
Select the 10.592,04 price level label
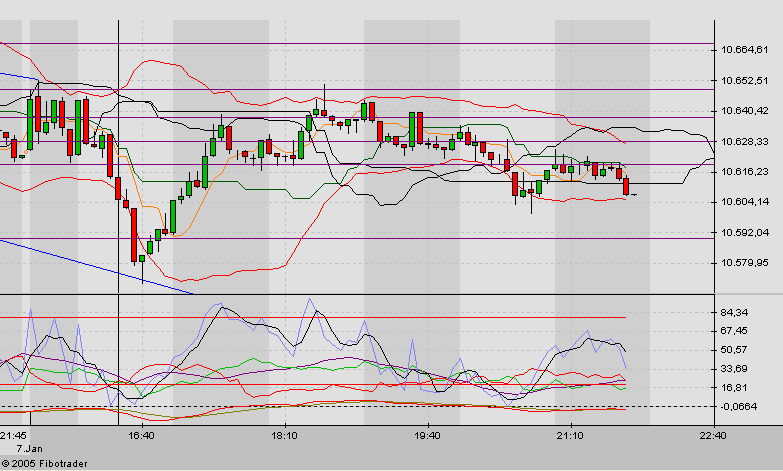744,232
